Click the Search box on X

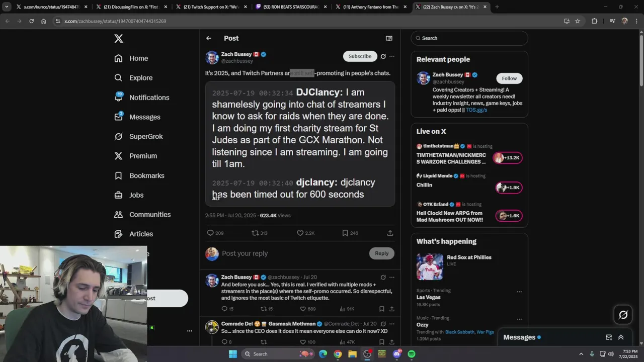point(469,38)
